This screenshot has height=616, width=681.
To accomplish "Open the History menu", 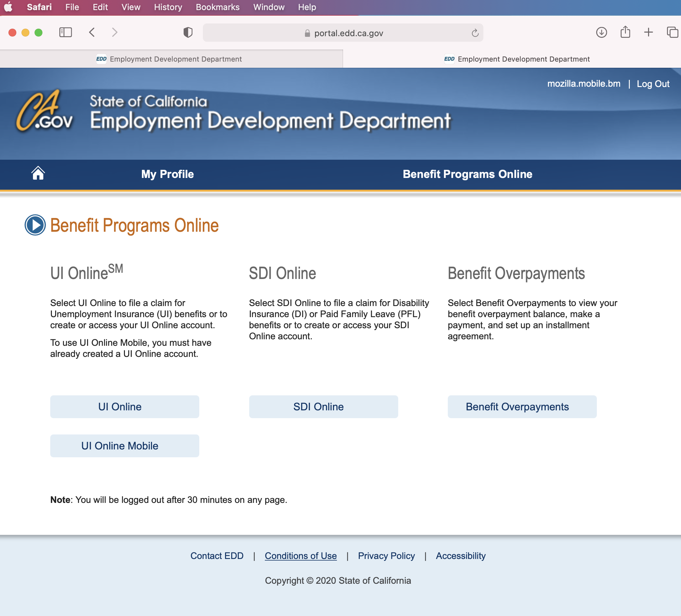I will pos(168,7).
